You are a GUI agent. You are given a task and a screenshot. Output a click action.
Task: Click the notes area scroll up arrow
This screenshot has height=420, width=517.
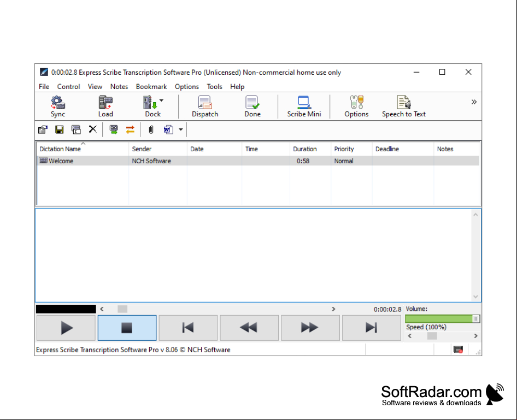475,215
